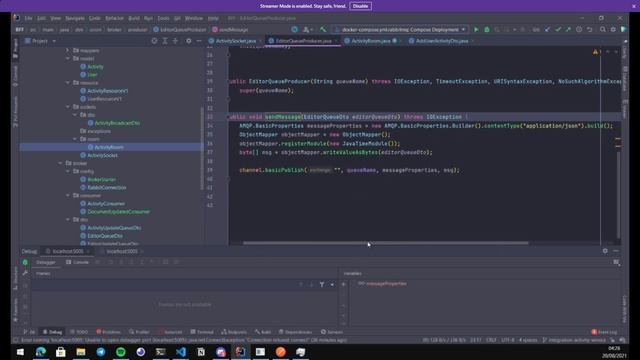Select opened file target icon in Project panel
Viewport: 640px width, 360px height.
[x=154, y=41]
